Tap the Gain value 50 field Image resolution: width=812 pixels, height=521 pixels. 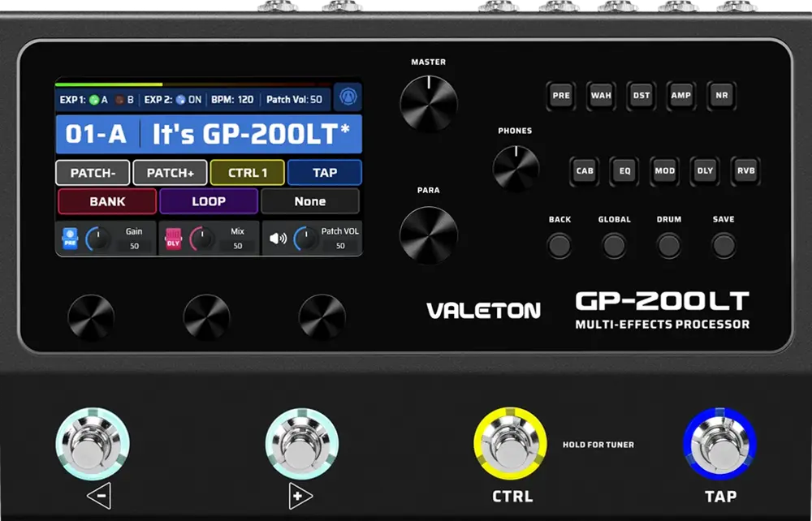click(x=134, y=246)
